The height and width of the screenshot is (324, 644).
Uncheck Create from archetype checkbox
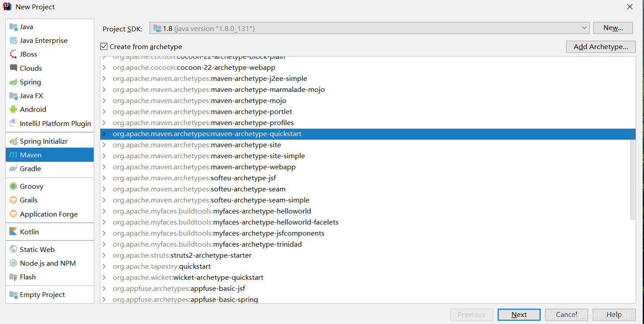(104, 46)
